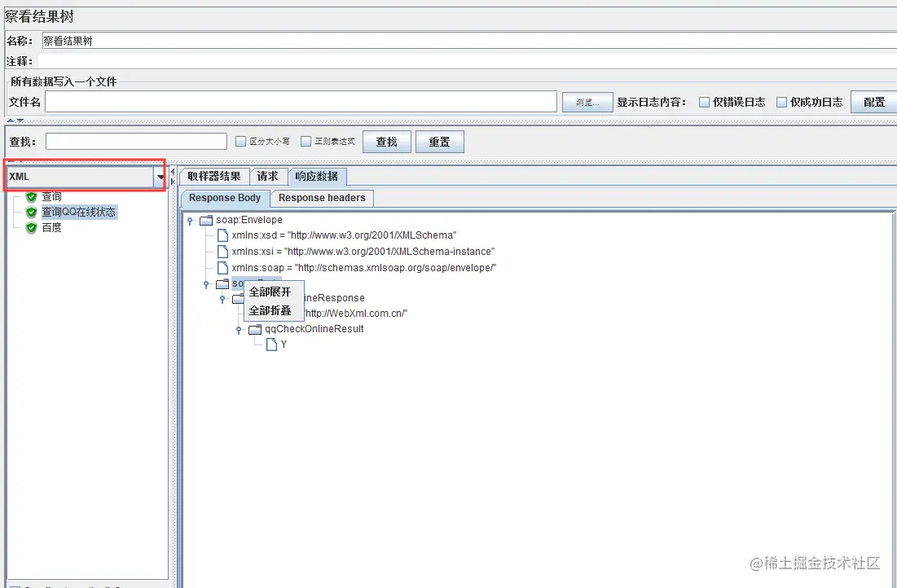The image size is (897, 588).
Task: Click folder icon of qqCheckOnlineResult node
Action: [255, 330]
